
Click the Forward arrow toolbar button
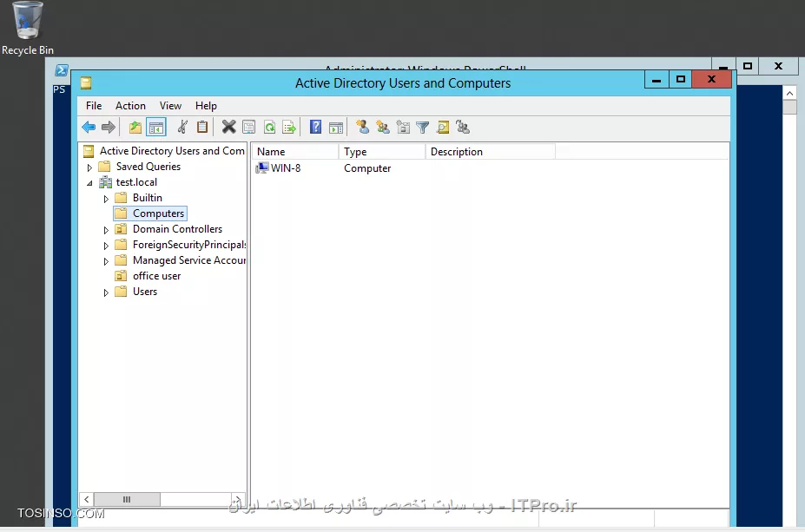[109, 127]
